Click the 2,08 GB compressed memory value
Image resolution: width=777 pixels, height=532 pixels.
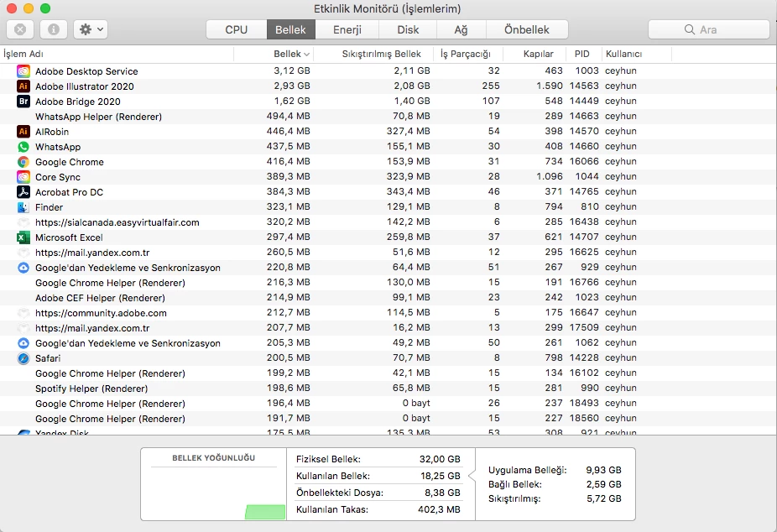coord(412,86)
